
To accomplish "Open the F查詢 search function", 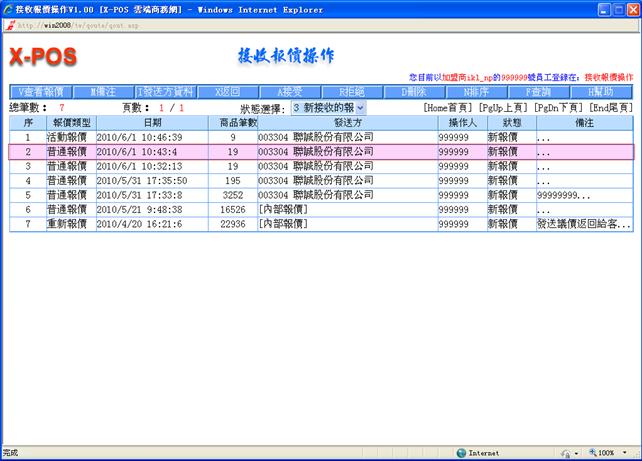I will coord(538,91).
